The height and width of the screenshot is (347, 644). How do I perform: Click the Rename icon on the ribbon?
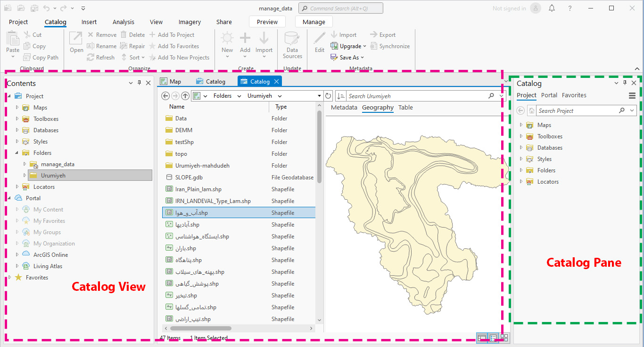point(91,46)
